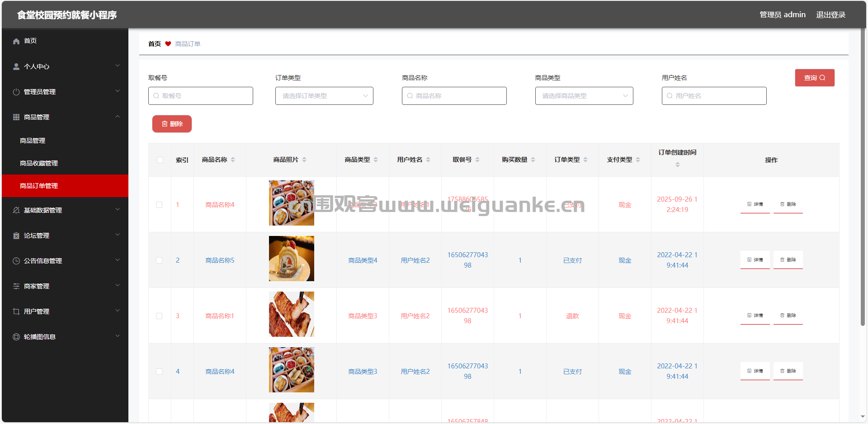The width and height of the screenshot is (868, 424).
Task: Expand the 管理员管理 menu chevron
Action: [x=118, y=91]
